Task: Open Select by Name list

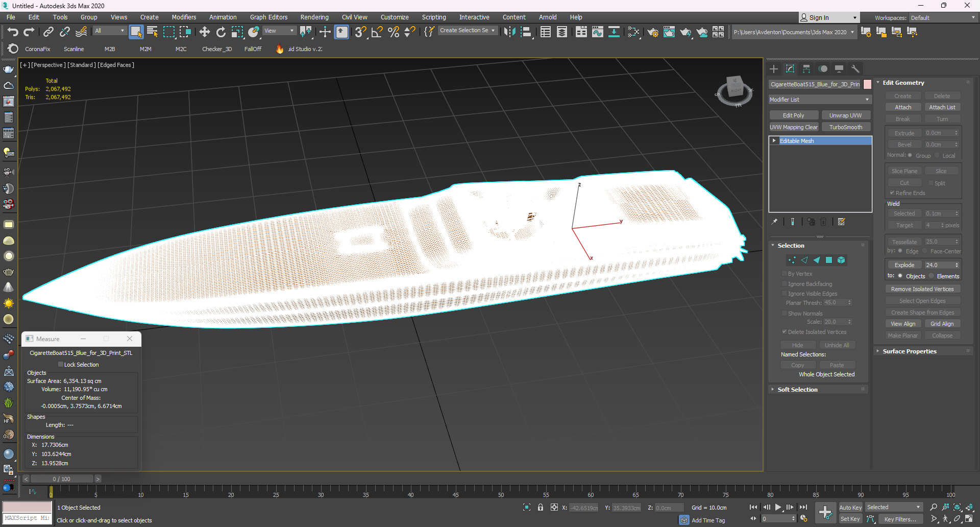Action: click(152, 32)
